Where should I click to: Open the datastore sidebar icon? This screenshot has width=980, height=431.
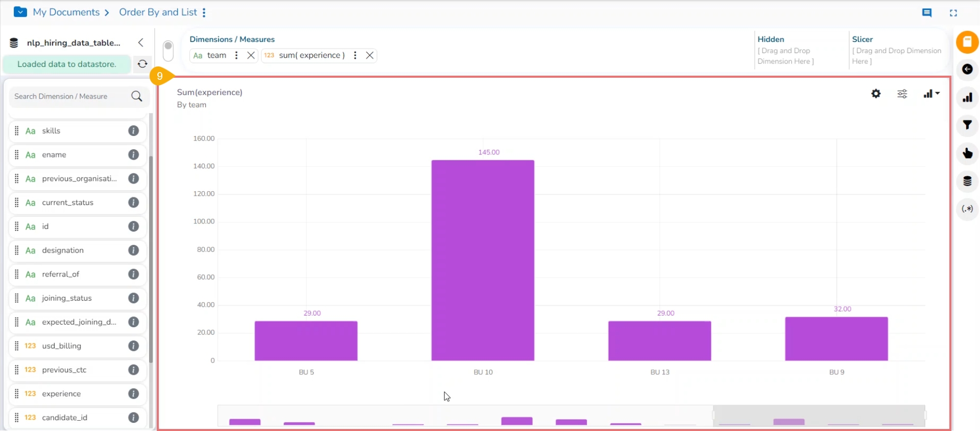(967, 181)
